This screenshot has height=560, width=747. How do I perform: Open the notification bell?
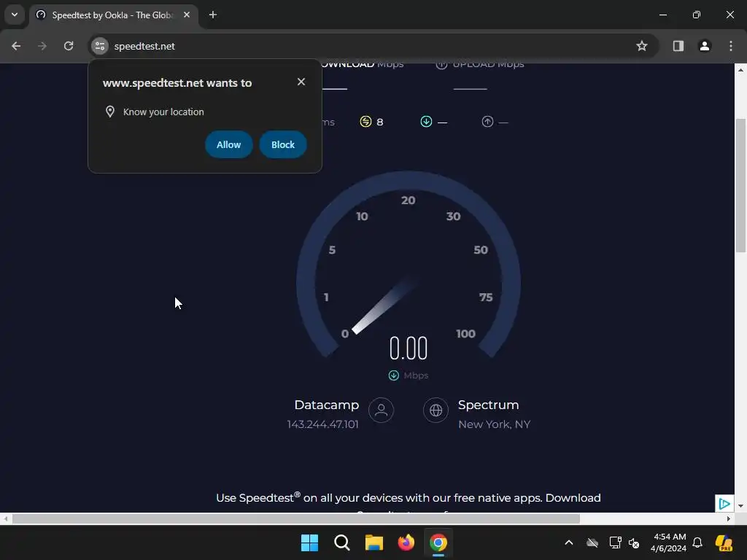[697, 542]
